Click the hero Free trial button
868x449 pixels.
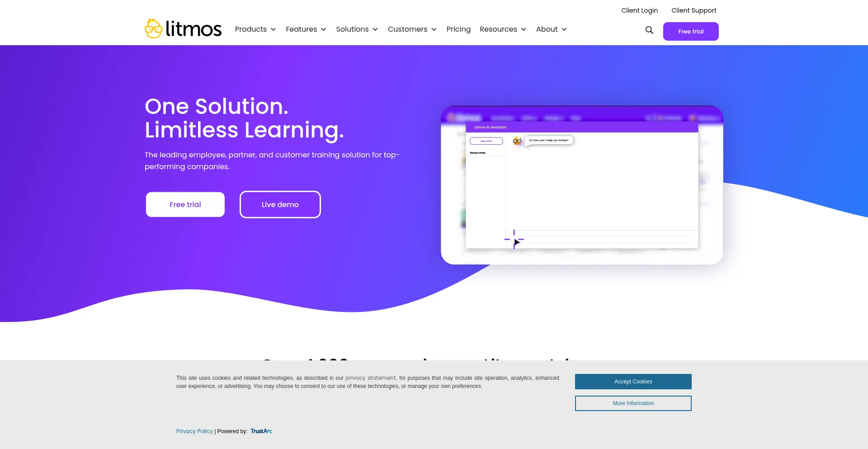click(x=185, y=204)
